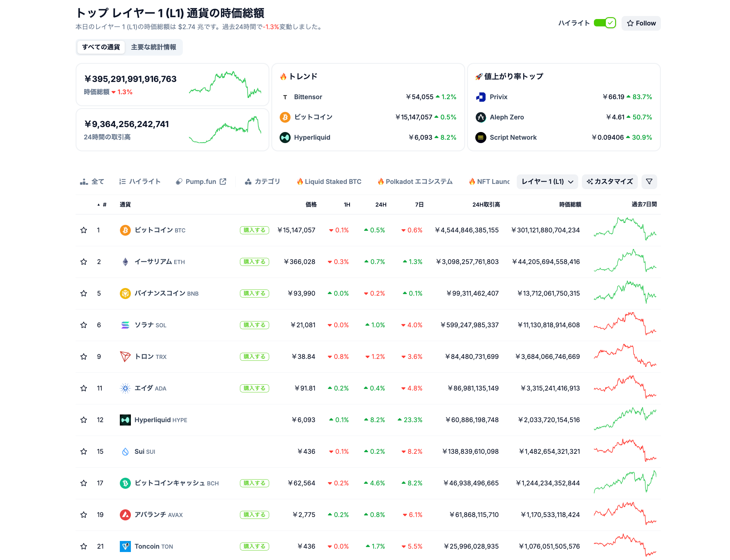Open the レイヤー 1 (L1) dropdown
The image size is (730, 560).
[x=547, y=182]
